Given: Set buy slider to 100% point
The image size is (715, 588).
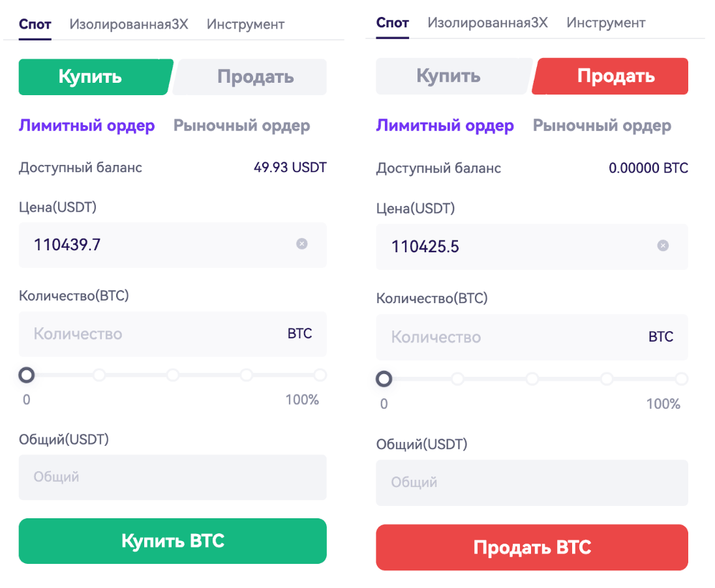Looking at the screenshot, I should click(320, 375).
